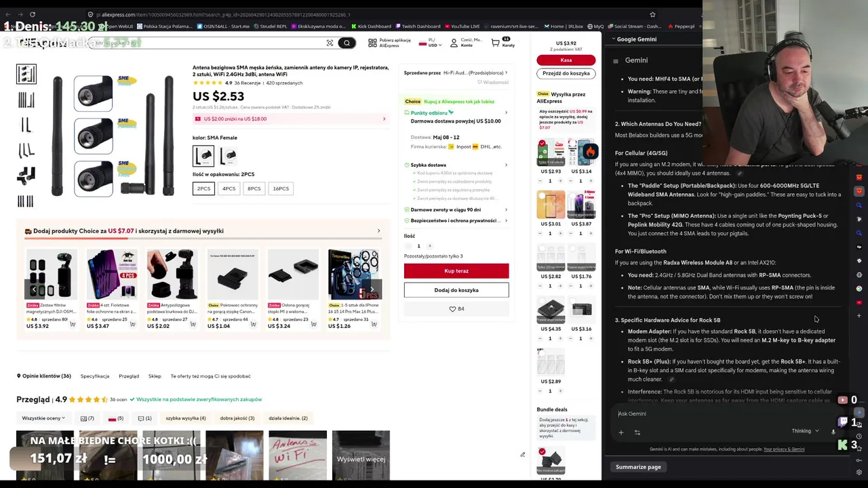Open the 'Your privacy & Gemini' link
Screen dimensions: 868x488
tap(784, 449)
